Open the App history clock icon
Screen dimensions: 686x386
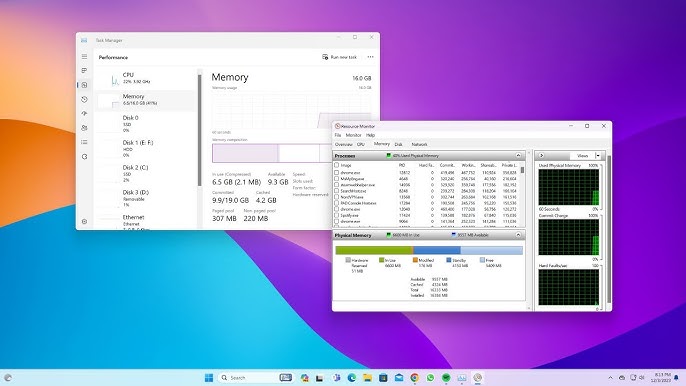[84, 99]
